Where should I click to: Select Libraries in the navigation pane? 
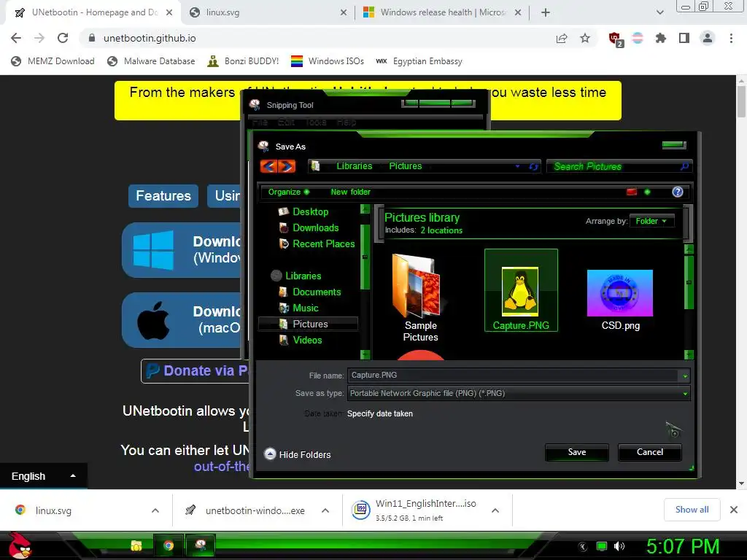(303, 276)
